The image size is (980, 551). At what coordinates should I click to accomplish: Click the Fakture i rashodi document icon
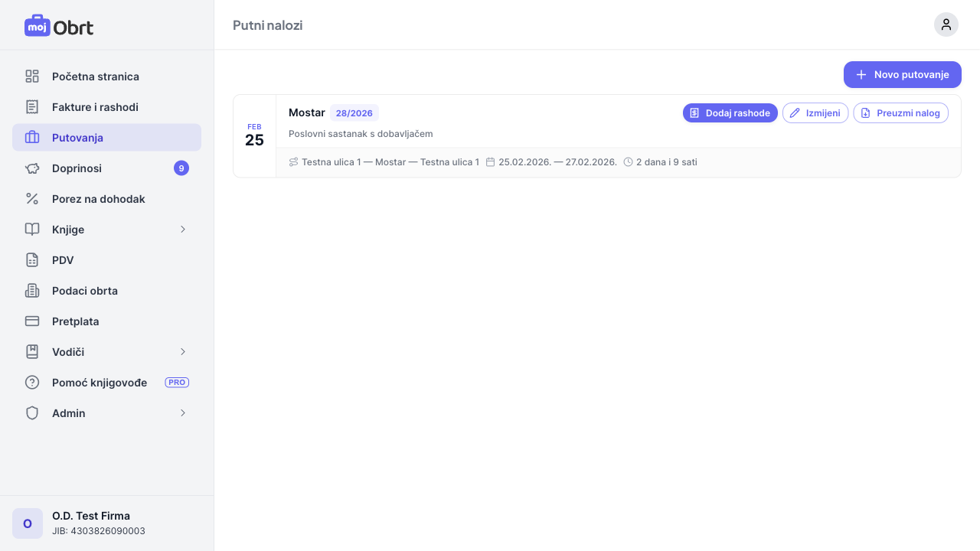point(32,107)
